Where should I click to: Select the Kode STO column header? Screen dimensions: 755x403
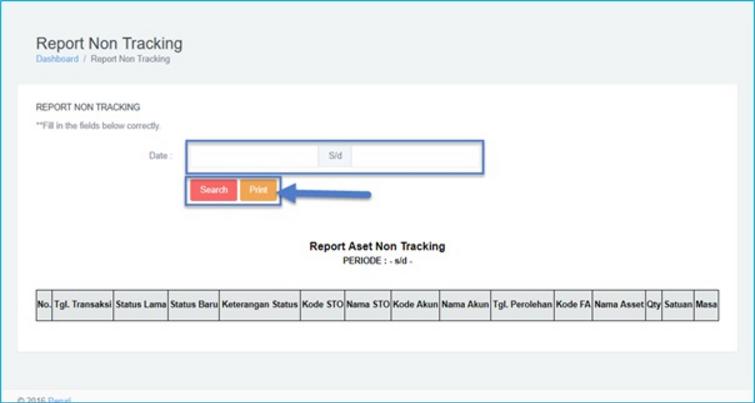321,303
